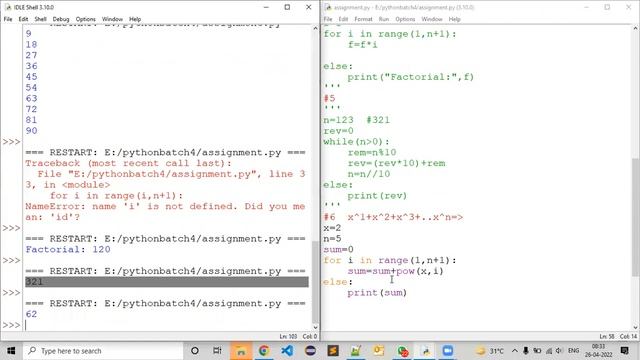The height and width of the screenshot is (360, 640).
Task: Open Run menu in assignment.py editor
Action: coord(384,19)
